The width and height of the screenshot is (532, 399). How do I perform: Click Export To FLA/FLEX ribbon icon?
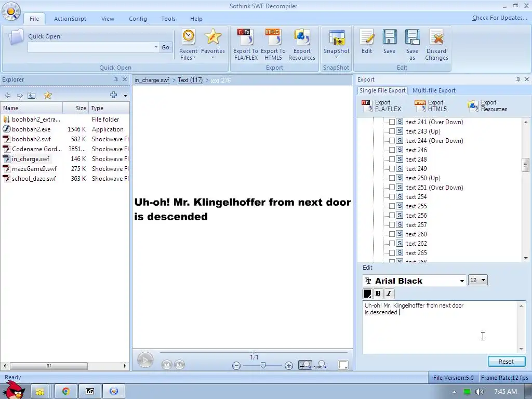pos(246,45)
